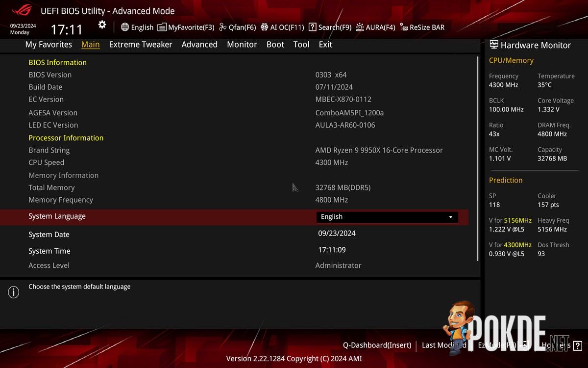Viewport: 588px width, 368px height.
Task: Click Dos Thresh value 93
Action: tap(541, 254)
